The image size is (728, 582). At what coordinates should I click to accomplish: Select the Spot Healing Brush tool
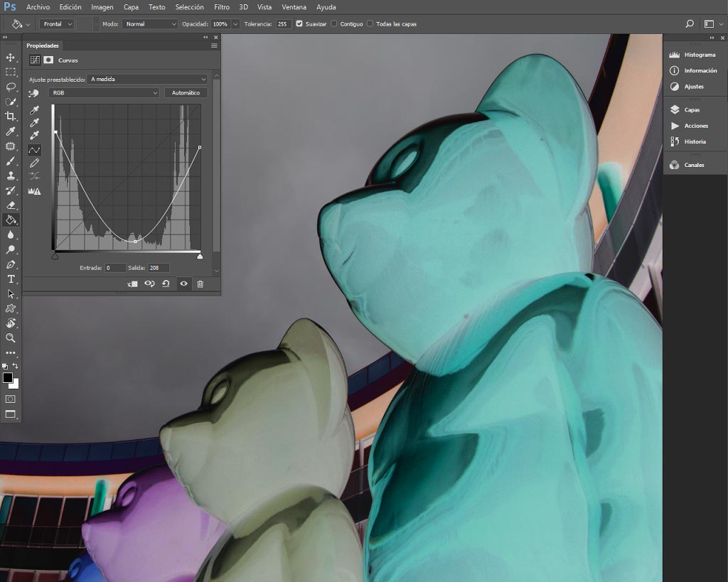(10, 146)
